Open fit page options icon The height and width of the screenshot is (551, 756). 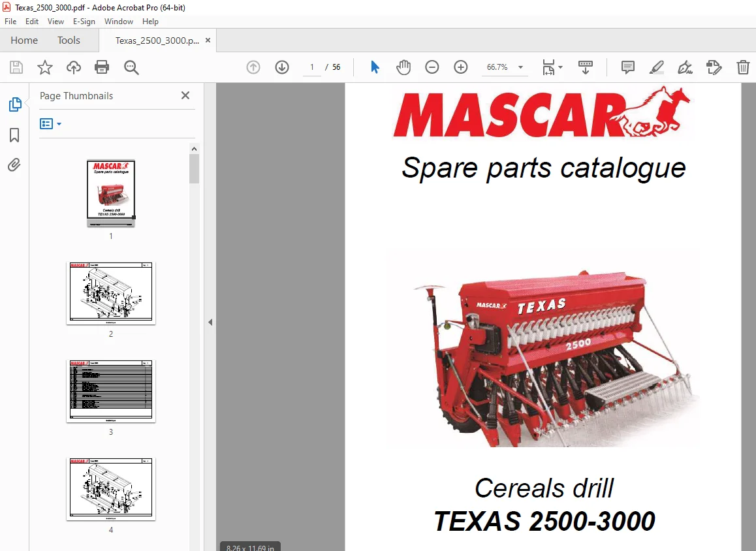pos(548,67)
